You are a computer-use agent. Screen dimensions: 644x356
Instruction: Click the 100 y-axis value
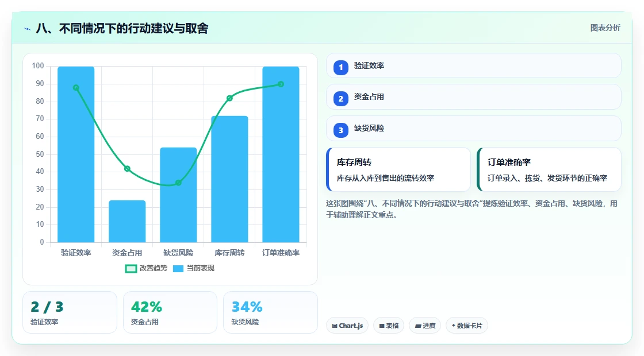38,66
